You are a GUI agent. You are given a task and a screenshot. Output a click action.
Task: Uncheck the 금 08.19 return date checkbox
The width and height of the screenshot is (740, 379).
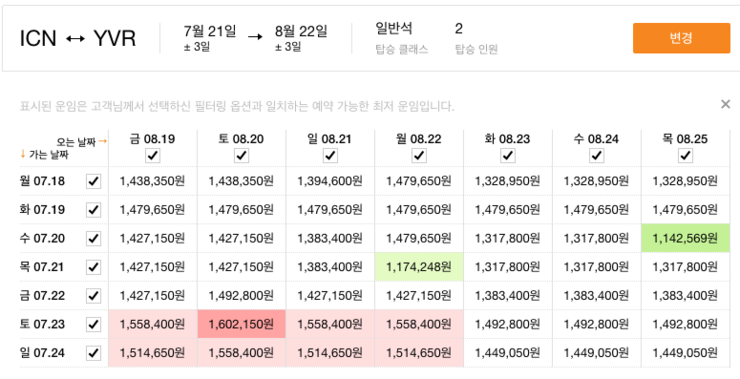point(152,156)
